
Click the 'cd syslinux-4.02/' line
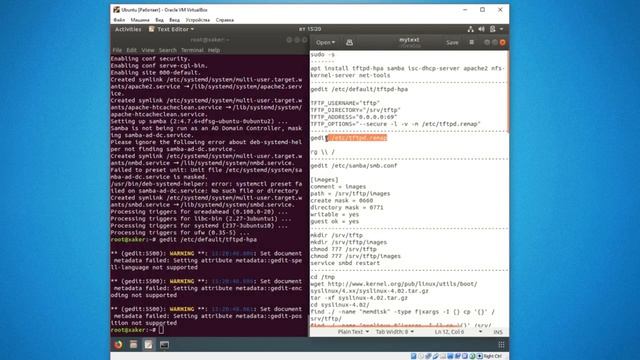tap(340, 304)
